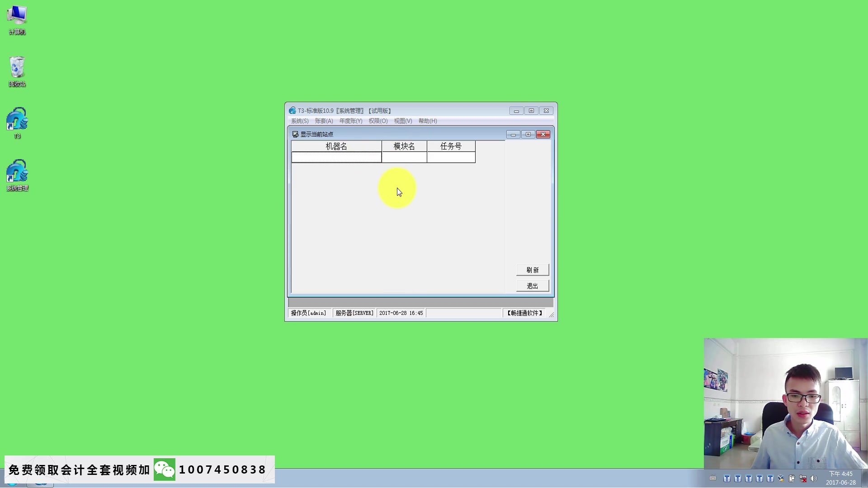
Task: Open the 系统(S) menu
Action: coord(300,121)
